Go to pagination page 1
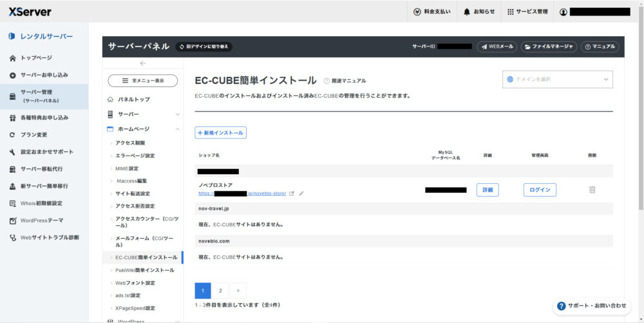Viewport: 644px width, 323px height. (x=203, y=291)
